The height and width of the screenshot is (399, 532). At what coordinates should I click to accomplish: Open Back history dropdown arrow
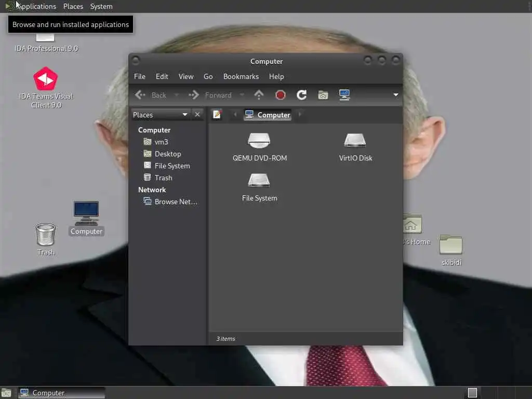click(x=177, y=95)
